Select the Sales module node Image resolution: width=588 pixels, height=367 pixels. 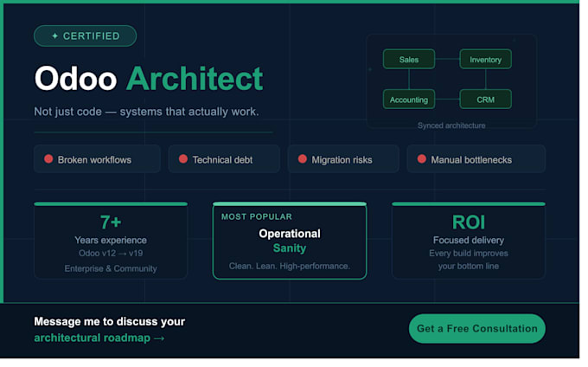pyautogui.click(x=409, y=59)
